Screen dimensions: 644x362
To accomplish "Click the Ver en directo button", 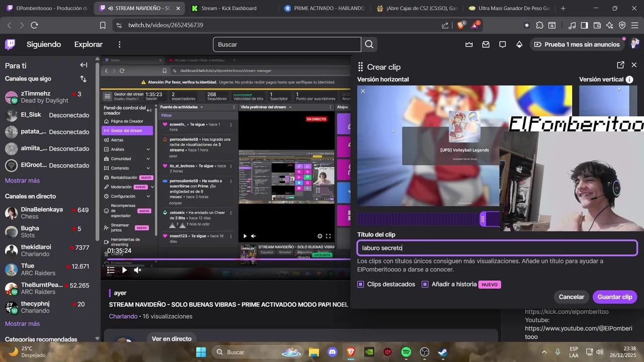I will pos(172,339).
